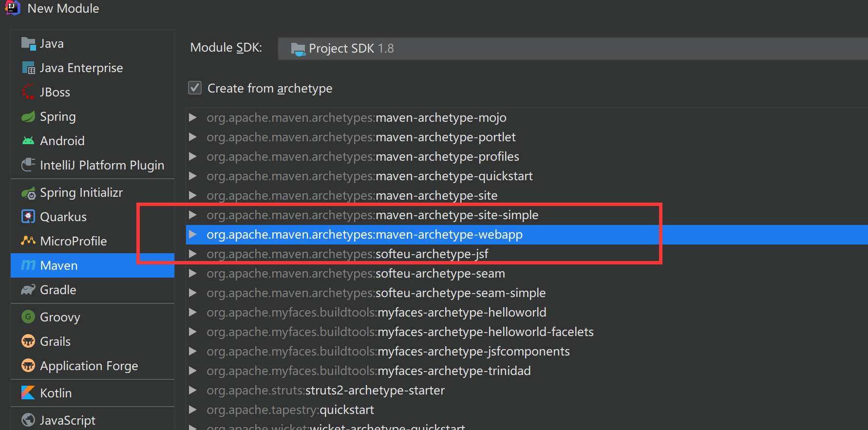This screenshot has width=868, height=430.
Task: Click the MicroProfile icon
Action: point(28,241)
